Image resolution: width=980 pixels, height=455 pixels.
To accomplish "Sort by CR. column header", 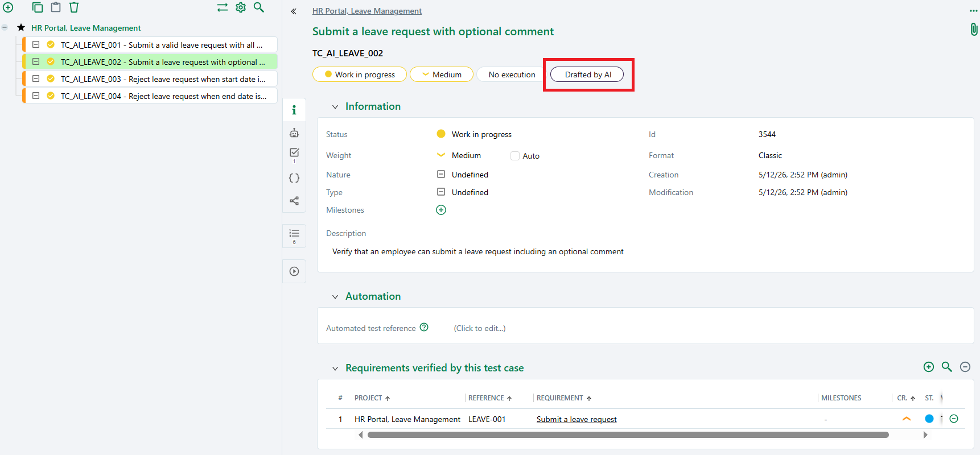I will tap(906, 398).
